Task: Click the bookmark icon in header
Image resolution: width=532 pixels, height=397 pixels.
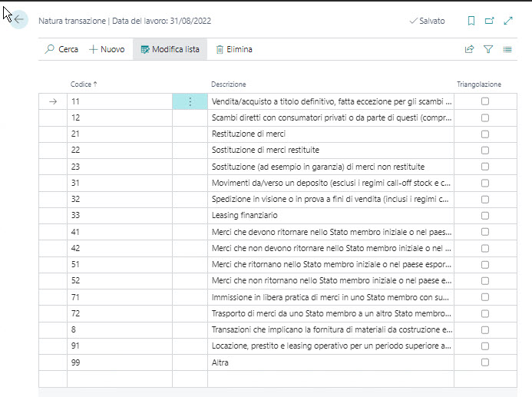Action: tap(471, 21)
